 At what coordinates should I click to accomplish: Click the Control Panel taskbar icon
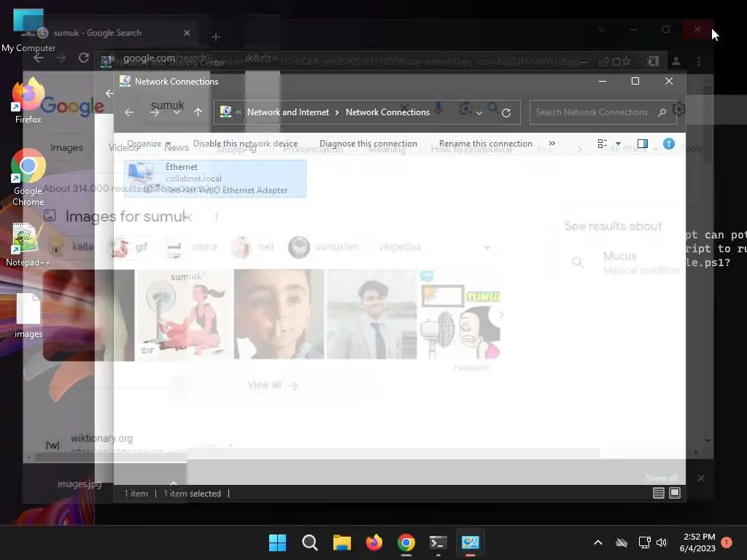(x=471, y=542)
